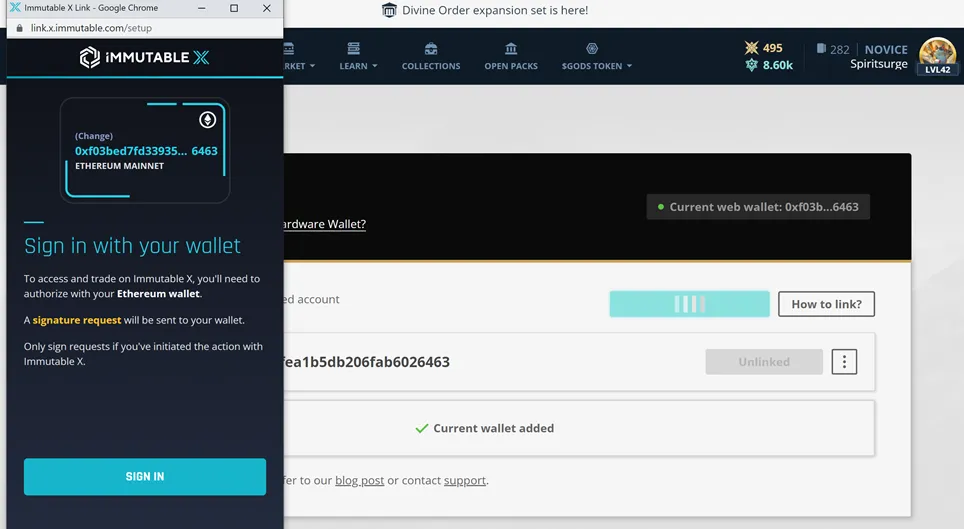Open the OPEN PACKS menu item
Viewport: 964px width, 529px height.
click(x=511, y=66)
